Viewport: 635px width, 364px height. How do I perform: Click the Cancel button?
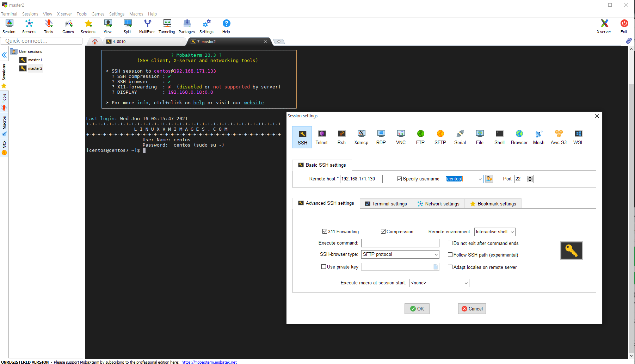click(472, 309)
